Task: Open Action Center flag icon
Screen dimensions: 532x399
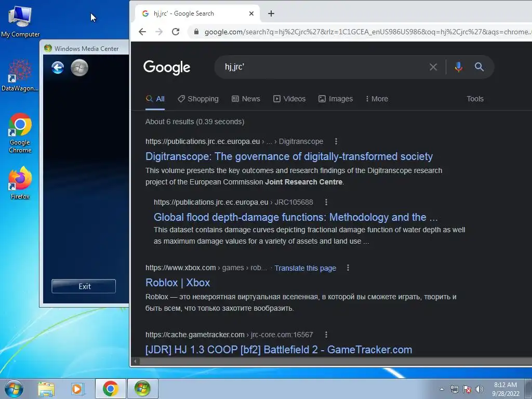Action: point(467,389)
